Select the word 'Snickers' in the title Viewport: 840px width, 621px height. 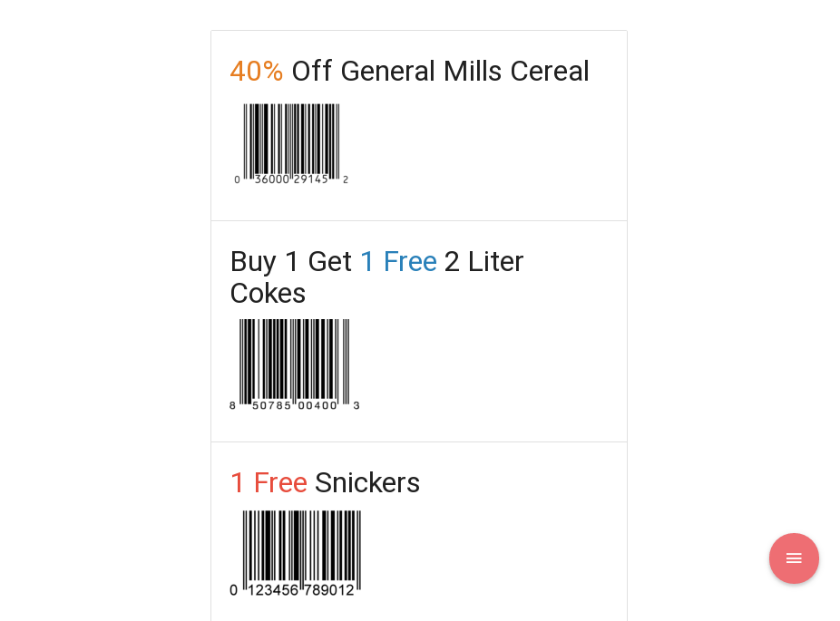(367, 483)
